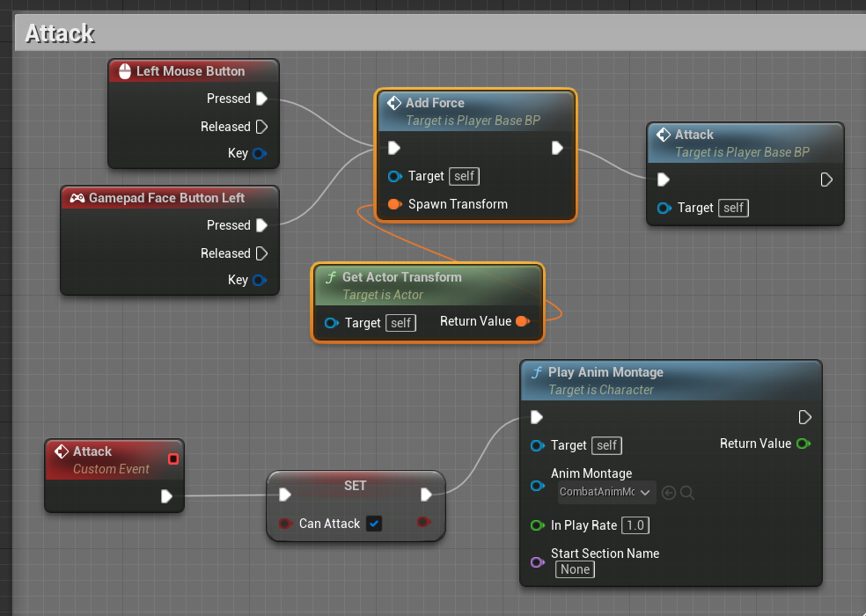Select Gamepad Face Button Left node header
The image size is (866, 616).
(x=170, y=198)
